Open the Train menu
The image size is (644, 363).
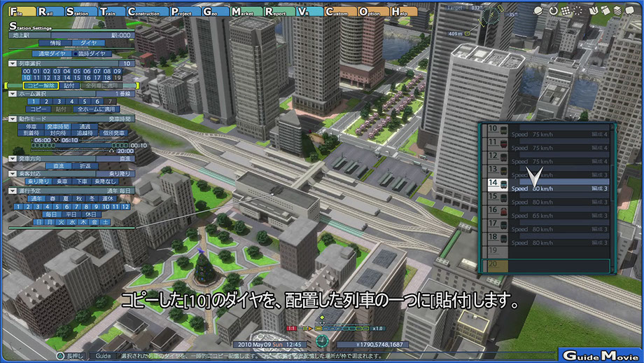[109, 12]
